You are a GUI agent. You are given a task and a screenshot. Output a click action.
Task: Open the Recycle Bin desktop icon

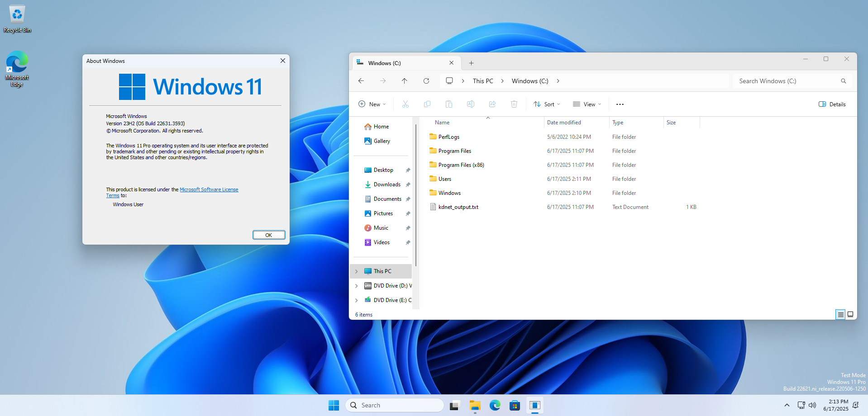17,19
